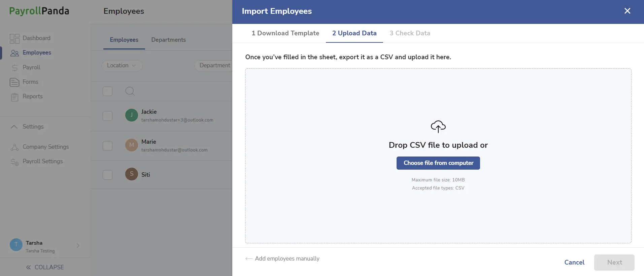644x276 pixels.
Task: Click the Company Settings icon
Action: click(x=14, y=147)
